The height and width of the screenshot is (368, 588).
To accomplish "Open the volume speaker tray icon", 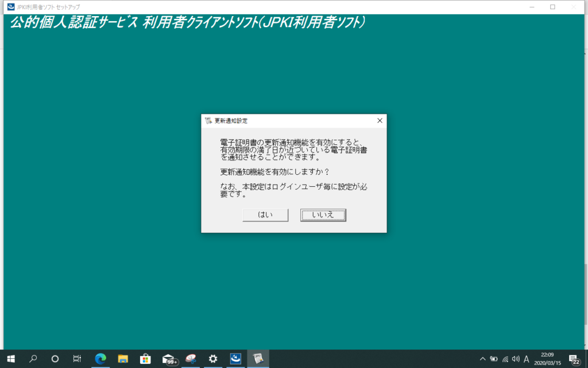I will 516,359.
